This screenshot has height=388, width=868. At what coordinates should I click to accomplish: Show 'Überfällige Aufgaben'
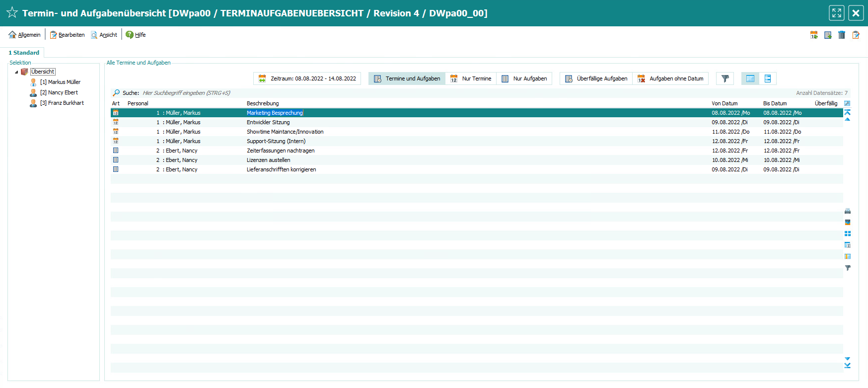point(596,78)
